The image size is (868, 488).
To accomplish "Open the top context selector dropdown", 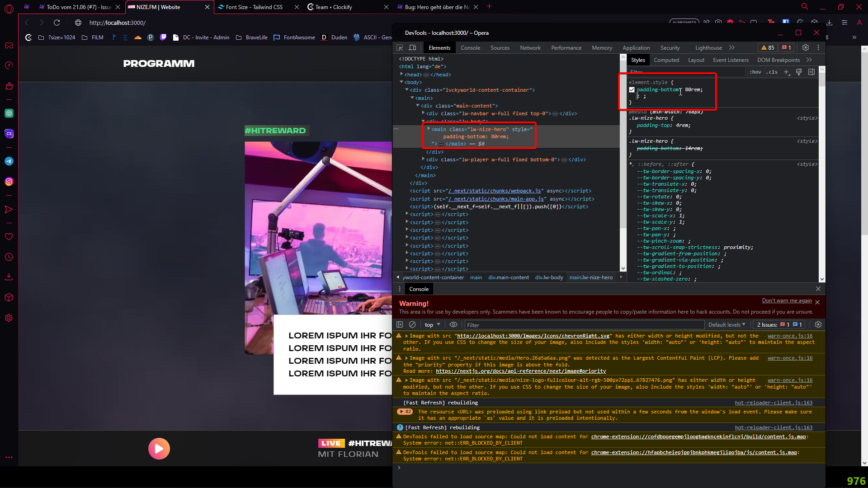I will coord(432,324).
